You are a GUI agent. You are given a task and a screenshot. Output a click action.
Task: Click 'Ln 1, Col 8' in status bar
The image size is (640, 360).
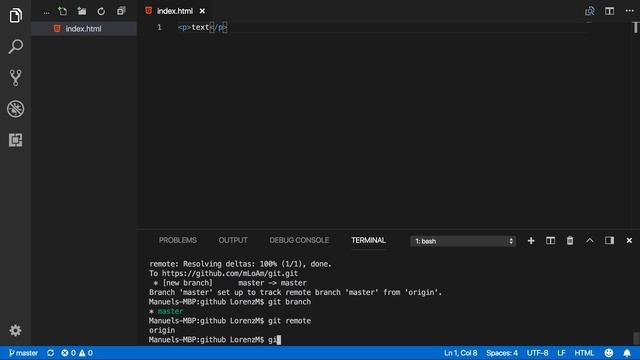[x=460, y=353]
